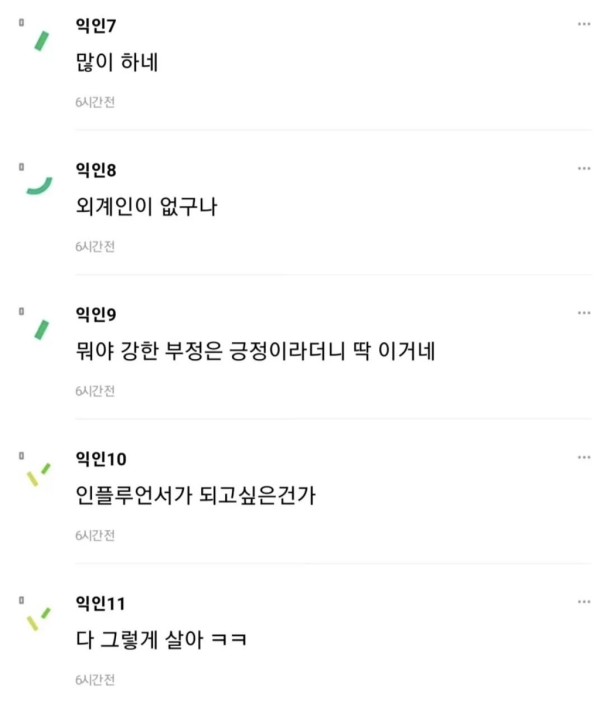Screen dimensions: 600x701
Task: Select the comment '외계인이 없구나'
Action: coord(146,207)
